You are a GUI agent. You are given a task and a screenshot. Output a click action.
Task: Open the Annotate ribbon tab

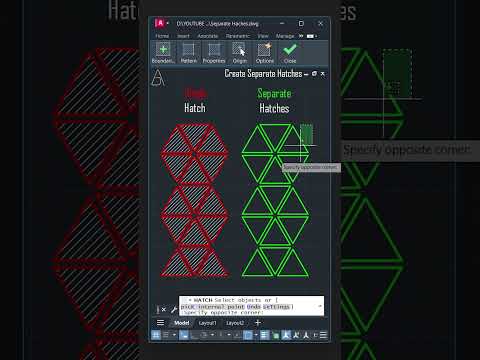[x=208, y=36]
